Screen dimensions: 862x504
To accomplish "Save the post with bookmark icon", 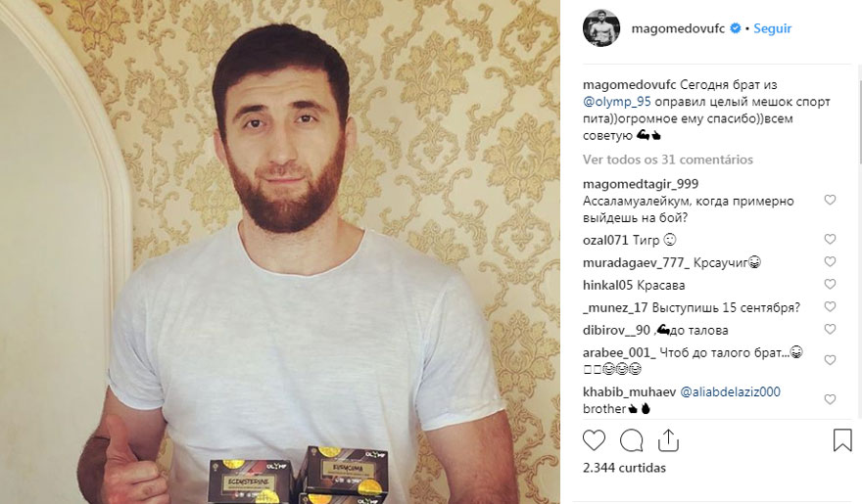I will coord(841,440).
